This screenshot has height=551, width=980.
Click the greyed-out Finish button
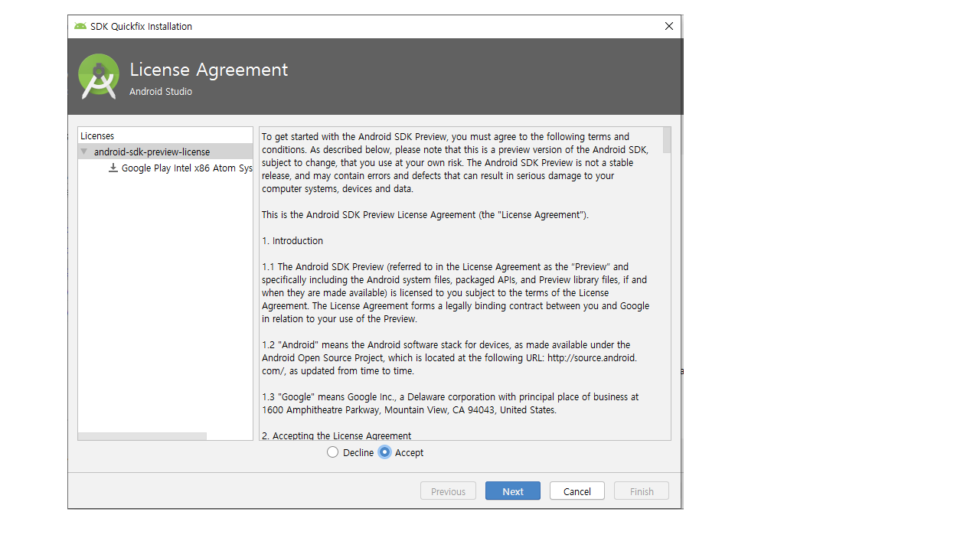[641, 491]
